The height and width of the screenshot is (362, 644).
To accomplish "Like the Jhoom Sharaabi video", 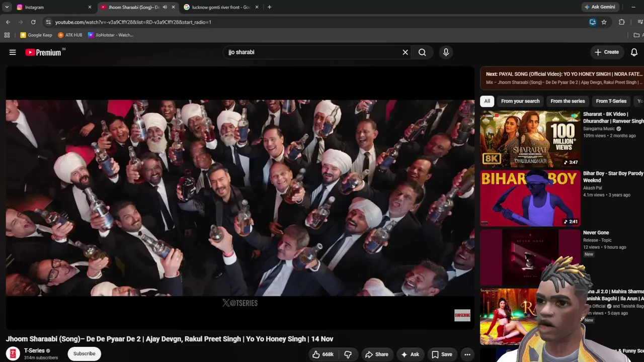I will pos(323,354).
